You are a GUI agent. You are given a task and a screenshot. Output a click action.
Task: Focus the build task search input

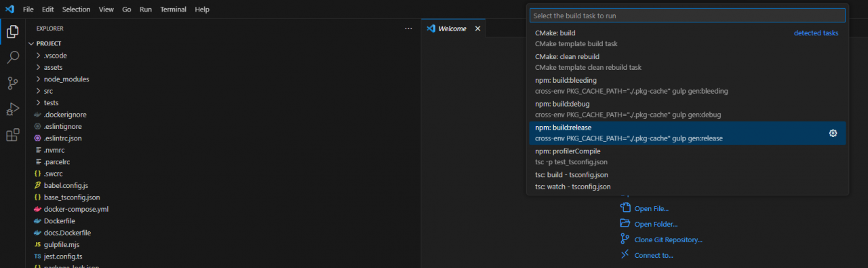(688, 15)
